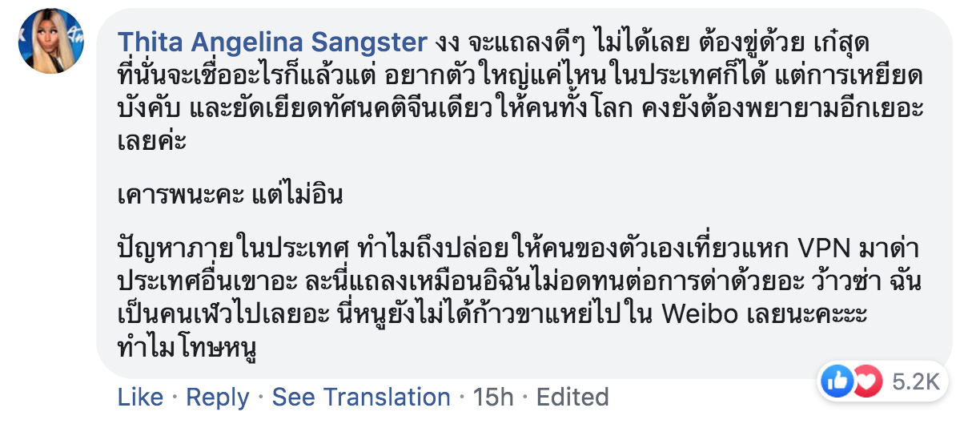
Task: Click the line beginning "บังคับ และยัดเยียด"
Action: coord(480,110)
